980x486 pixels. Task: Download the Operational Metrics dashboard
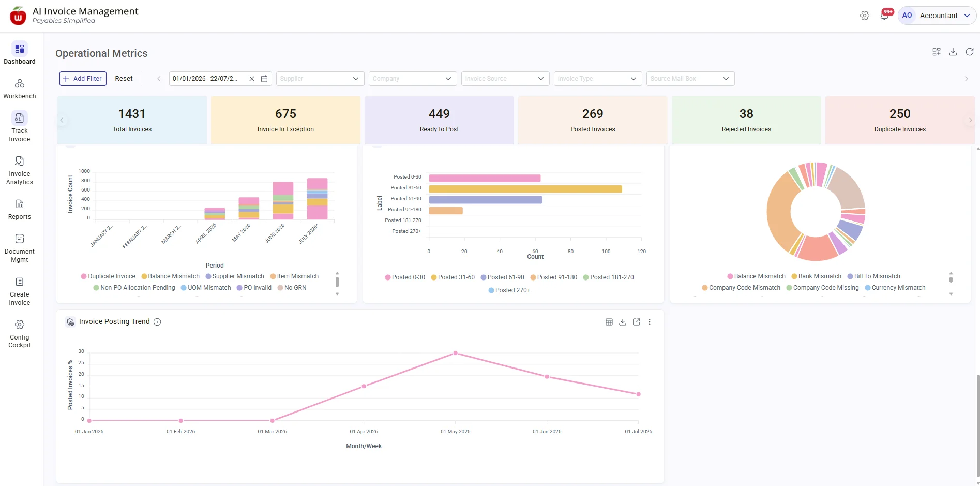click(953, 52)
